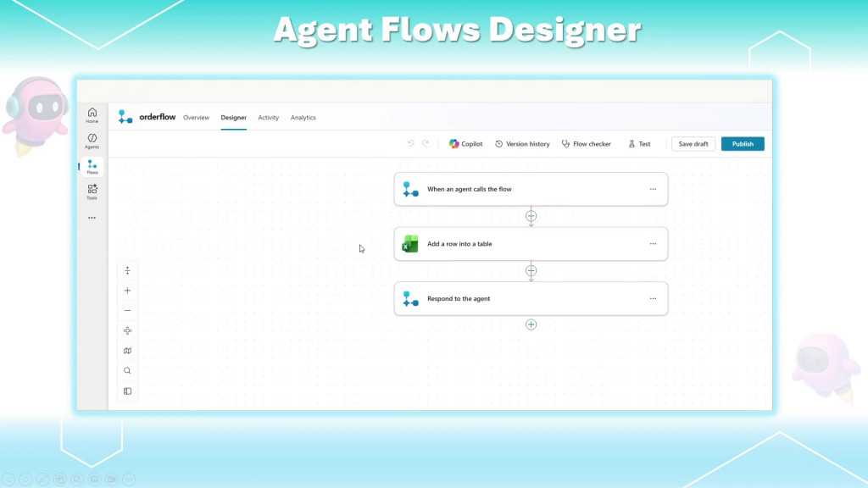Select the 'Respond to the agent' card
This screenshot has height=488, width=868.
(531, 299)
